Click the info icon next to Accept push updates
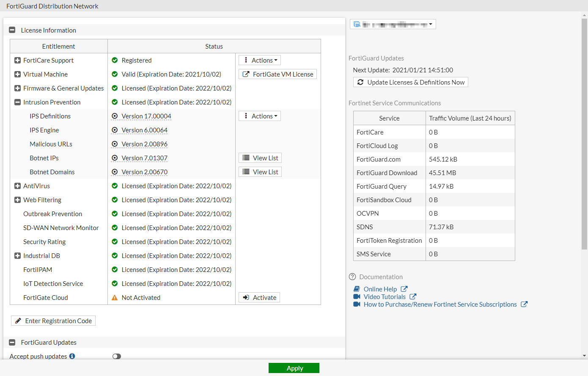 [72, 356]
